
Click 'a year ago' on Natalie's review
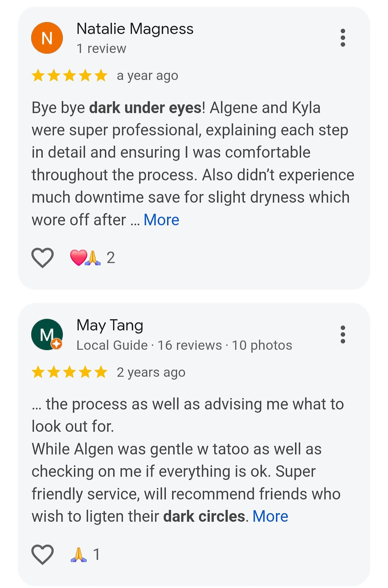(147, 75)
